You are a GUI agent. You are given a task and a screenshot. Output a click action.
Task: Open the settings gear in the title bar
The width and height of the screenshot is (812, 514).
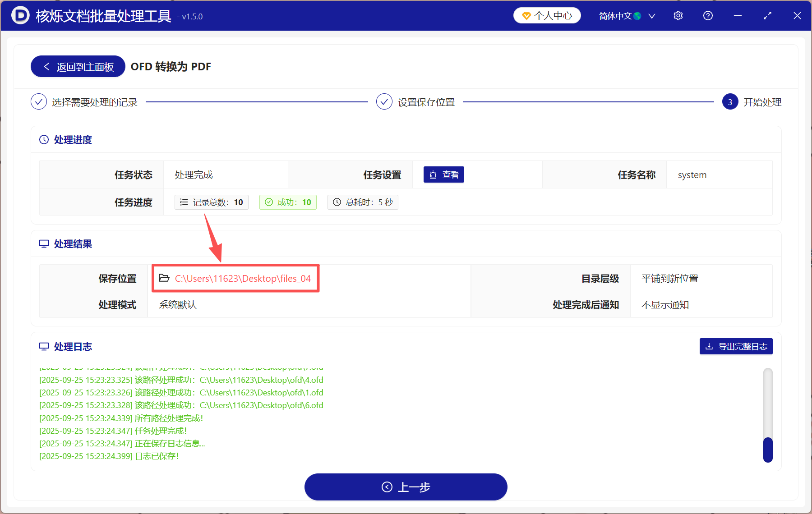(x=678, y=15)
